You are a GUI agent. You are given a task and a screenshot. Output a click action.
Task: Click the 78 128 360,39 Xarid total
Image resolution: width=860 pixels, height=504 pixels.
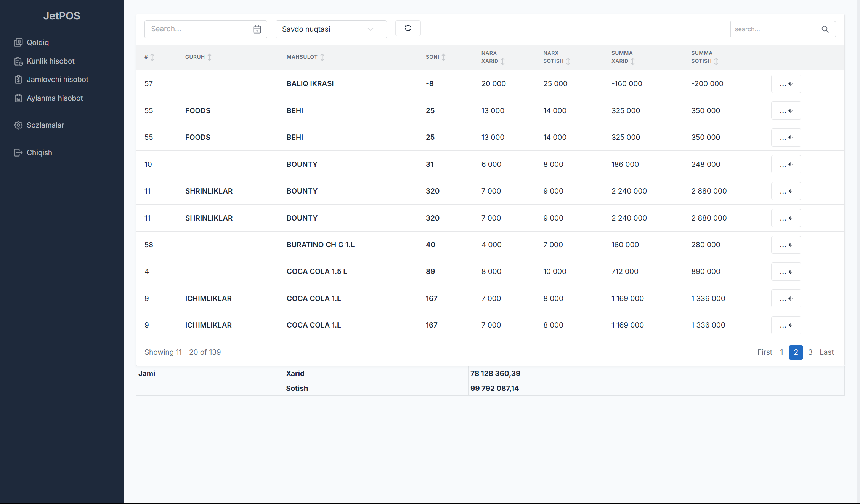pyautogui.click(x=495, y=373)
